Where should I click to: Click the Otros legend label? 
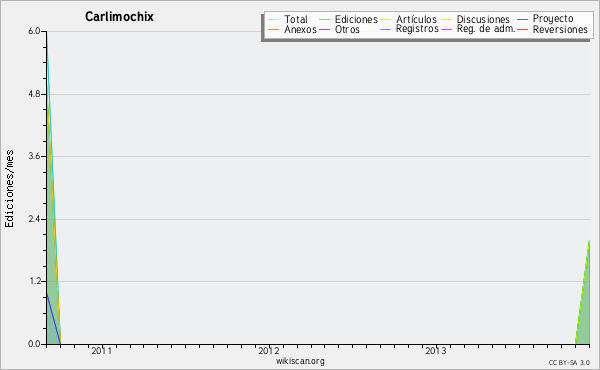coord(347,29)
